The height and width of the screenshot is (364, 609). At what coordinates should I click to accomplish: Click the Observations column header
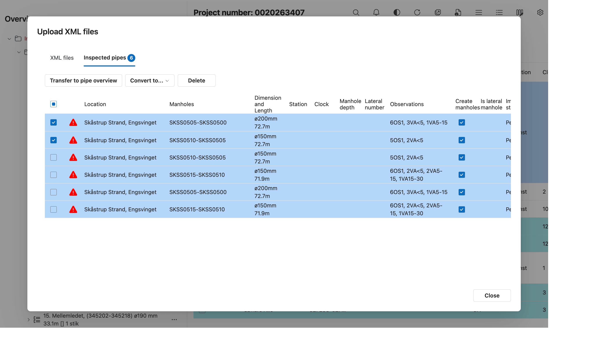tap(407, 104)
